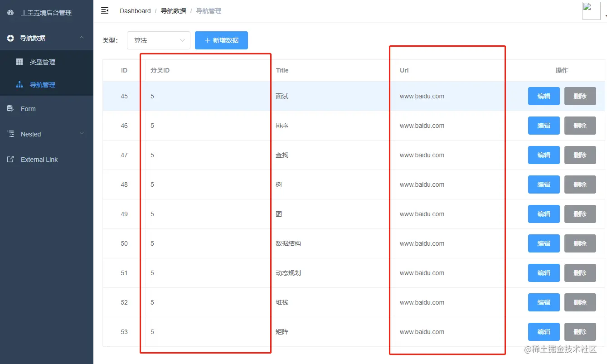
Task: Click the 矩阵 title cell
Action: point(282,332)
